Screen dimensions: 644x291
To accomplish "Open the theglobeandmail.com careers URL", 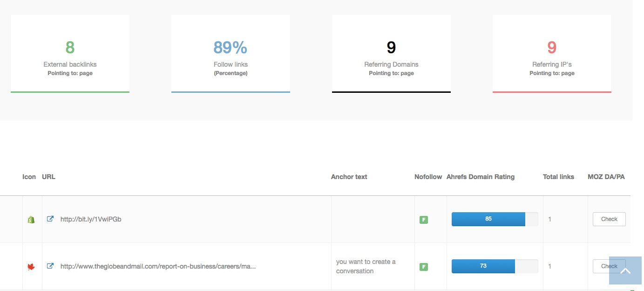I will click(x=157, y=266).
